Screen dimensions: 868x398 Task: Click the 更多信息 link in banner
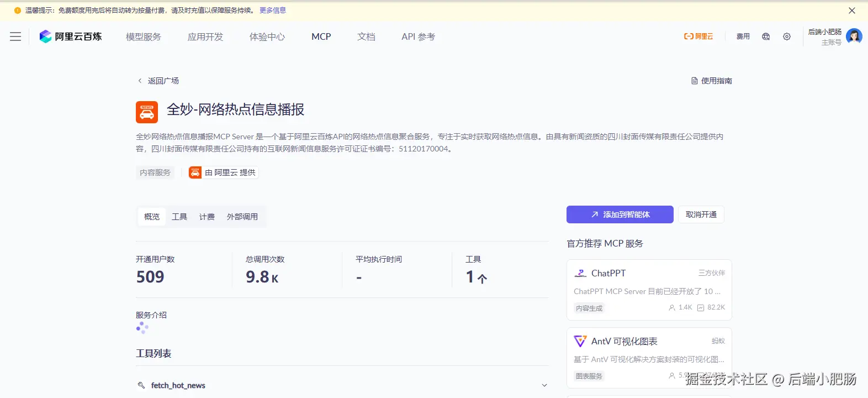[x=273, y=11]
